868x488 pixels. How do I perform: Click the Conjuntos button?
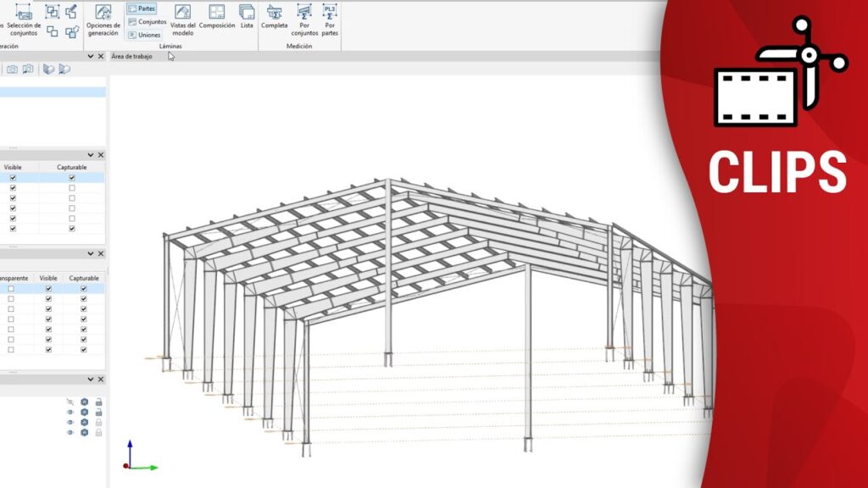(147, 22)
